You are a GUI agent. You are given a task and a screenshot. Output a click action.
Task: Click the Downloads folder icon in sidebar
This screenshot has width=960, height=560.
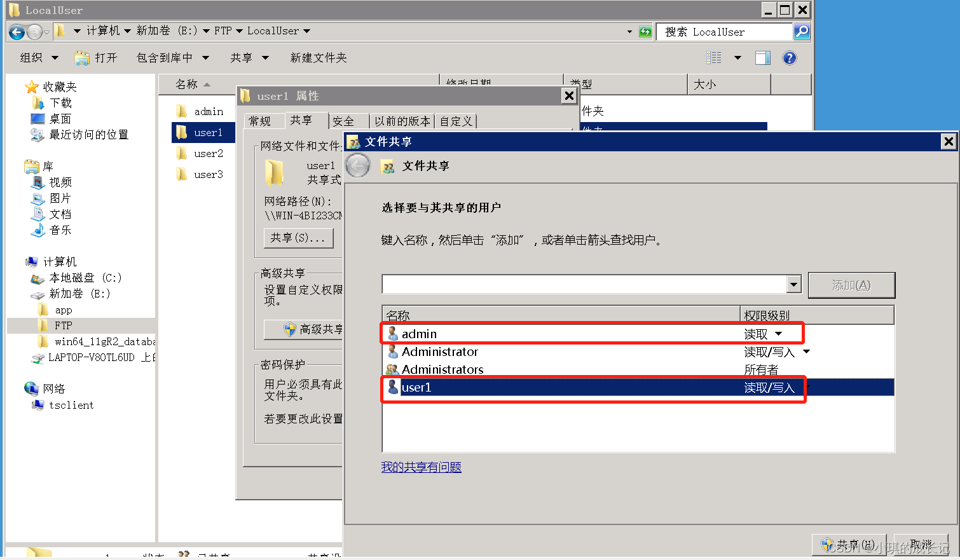click(x=38, y=103)
